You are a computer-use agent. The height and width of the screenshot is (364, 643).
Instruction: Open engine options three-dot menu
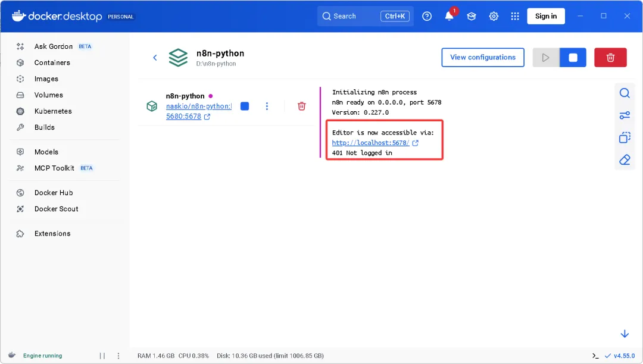point(118,356)
